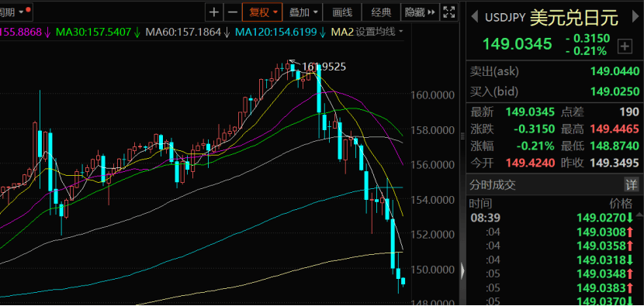Toggle MA120 moving average line label

281,32
